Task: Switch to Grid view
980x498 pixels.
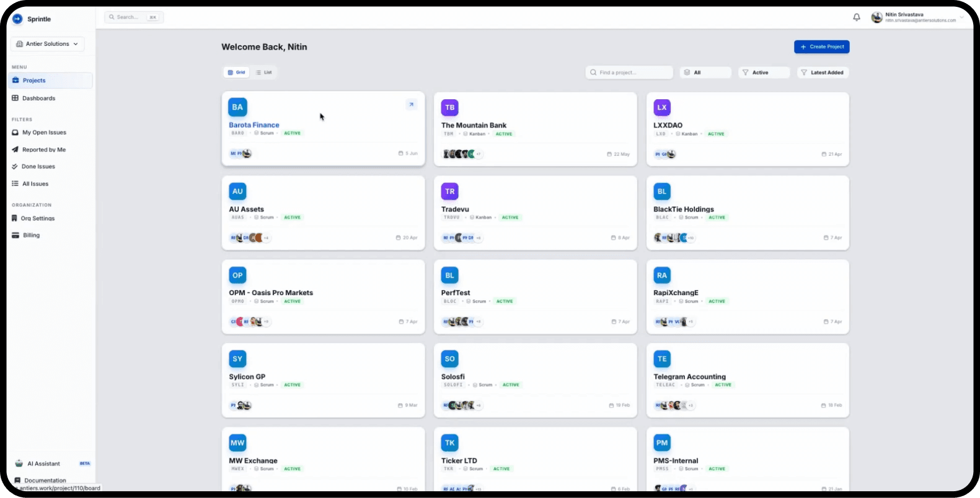Action: click(237, 73)
